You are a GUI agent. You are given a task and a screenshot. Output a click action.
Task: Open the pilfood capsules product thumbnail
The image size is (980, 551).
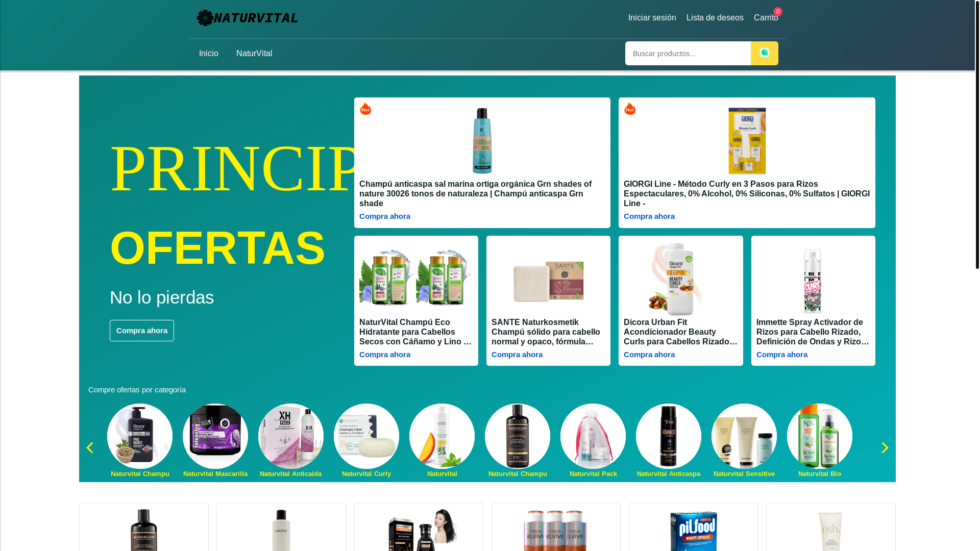pyautogui.click(x=693, y=530)
